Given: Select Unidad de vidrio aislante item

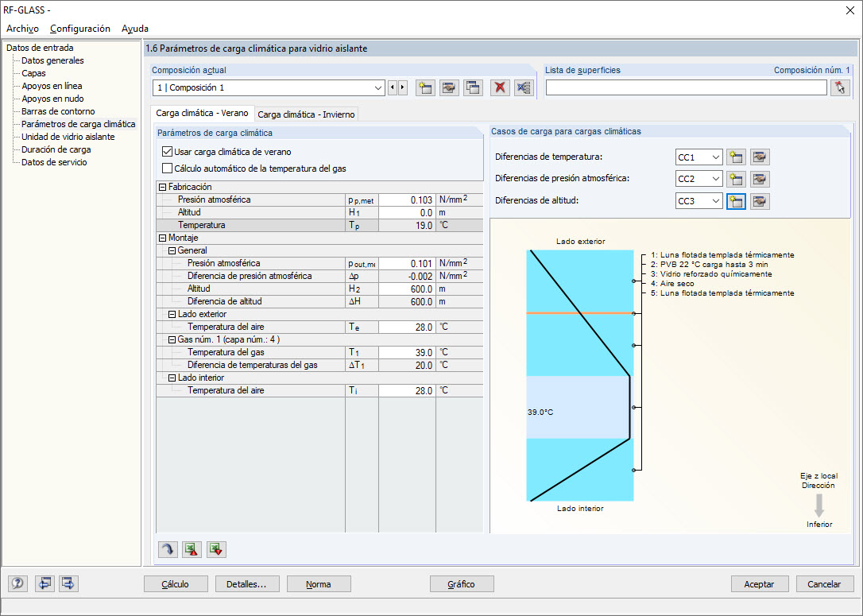Looking at the screenshot, I should pyautogui.click(x=68, y=137).
